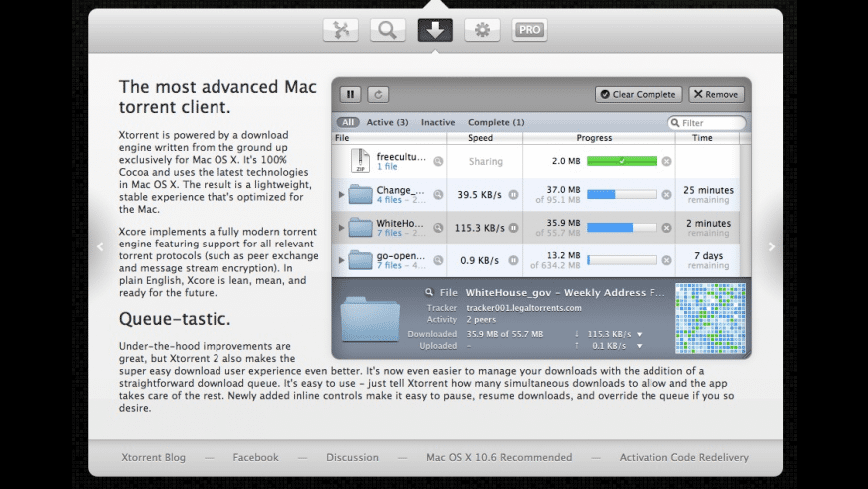Image resolution: width=868 pixels, height=489 pixels.
Task: Click the Change_... folder icon
Action: pyautogui.click(x=360, y=194)
